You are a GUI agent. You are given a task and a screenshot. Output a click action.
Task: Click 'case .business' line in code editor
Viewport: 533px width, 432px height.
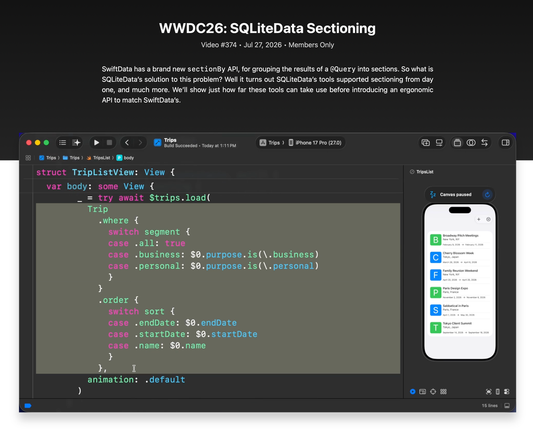pos(213,255)
